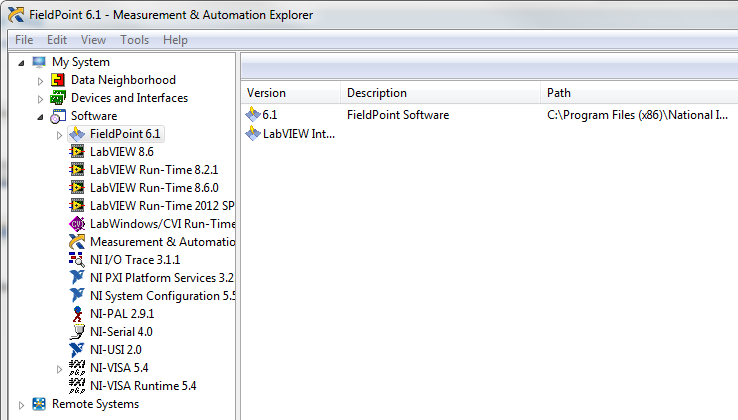Click the NI-VISA Runtime 5.4 icon
Viewport: 738px width, 420px height.
click(77, 386)
